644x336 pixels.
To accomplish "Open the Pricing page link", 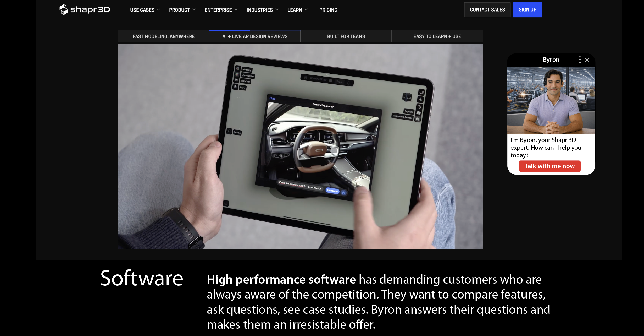I will [x=328, y=10].
